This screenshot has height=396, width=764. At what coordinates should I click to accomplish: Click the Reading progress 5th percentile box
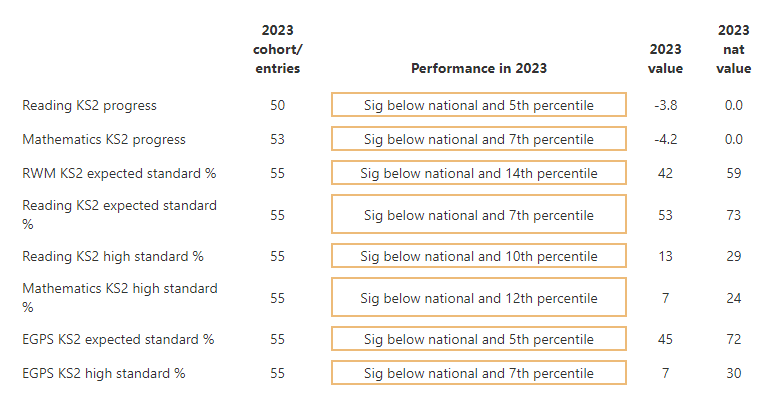pyautogui.click(x=478, y=105)
